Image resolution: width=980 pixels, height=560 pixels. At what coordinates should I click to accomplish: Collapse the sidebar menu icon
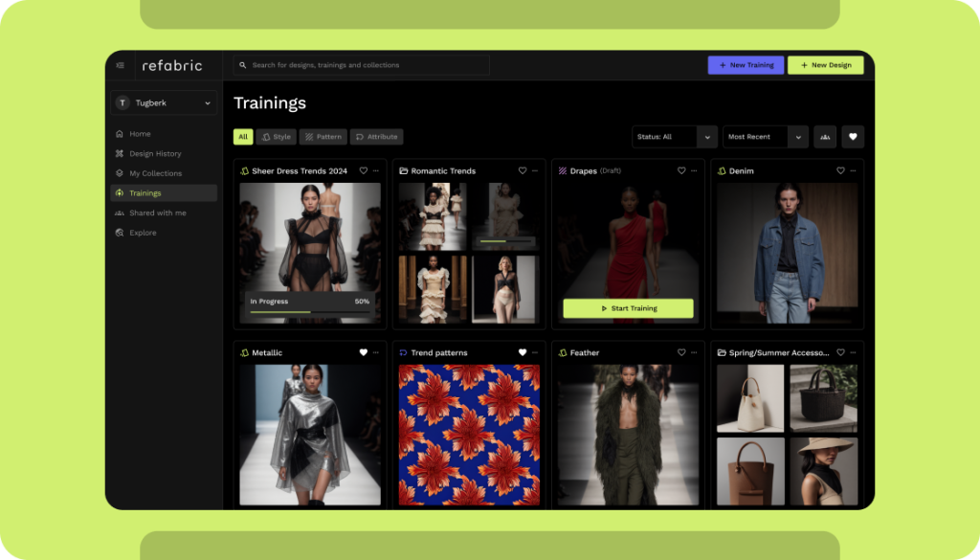(120, 65)
